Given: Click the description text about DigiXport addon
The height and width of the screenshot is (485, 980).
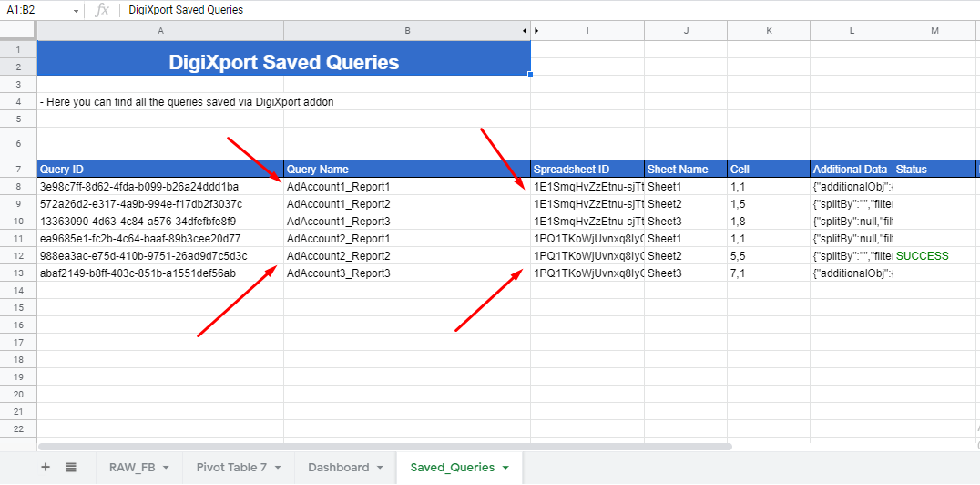Looking at the screenshot, I should (x=186, y=102).
